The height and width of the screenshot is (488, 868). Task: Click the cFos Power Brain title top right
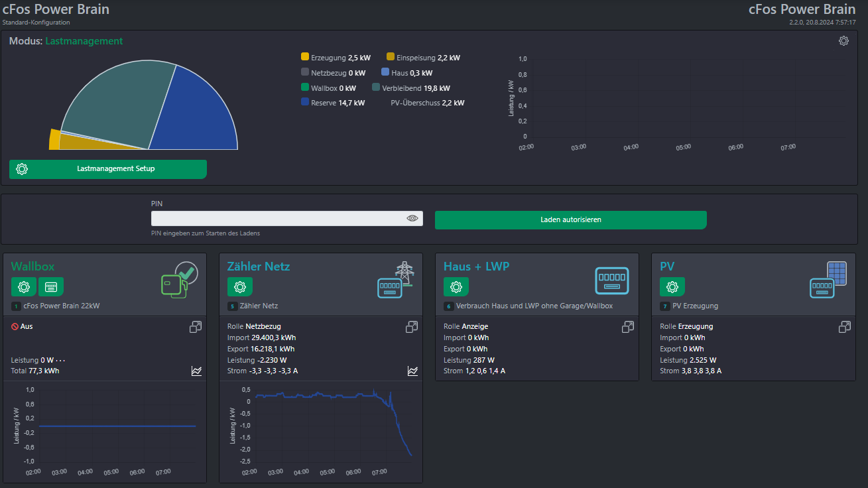pos(802,9)
